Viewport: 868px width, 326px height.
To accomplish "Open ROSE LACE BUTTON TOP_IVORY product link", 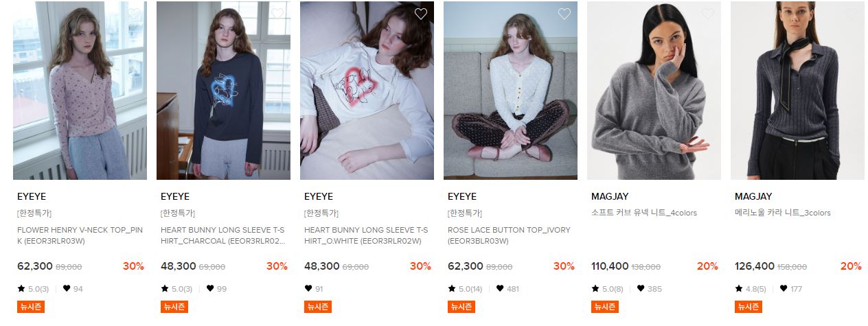I will pyautogui.click(x=509, y=235).
